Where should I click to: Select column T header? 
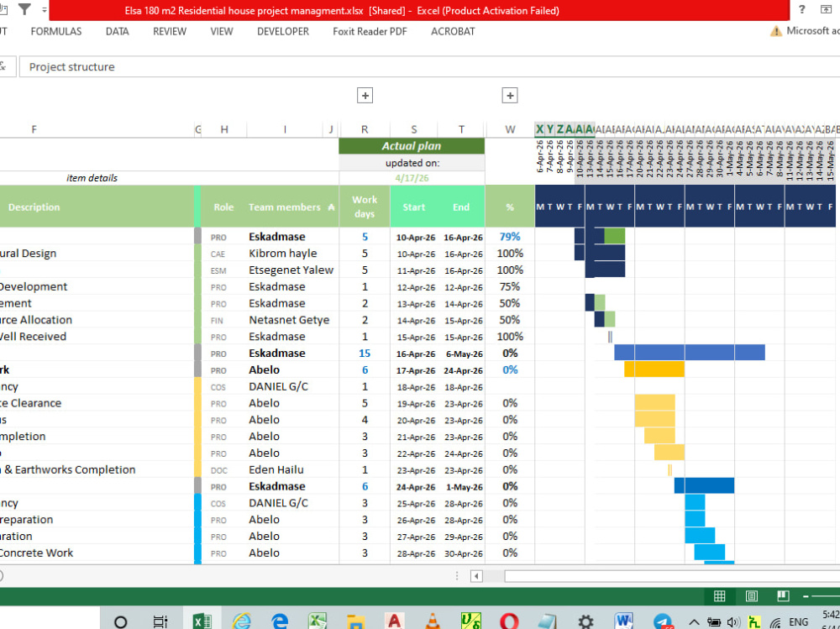[461, 129]
